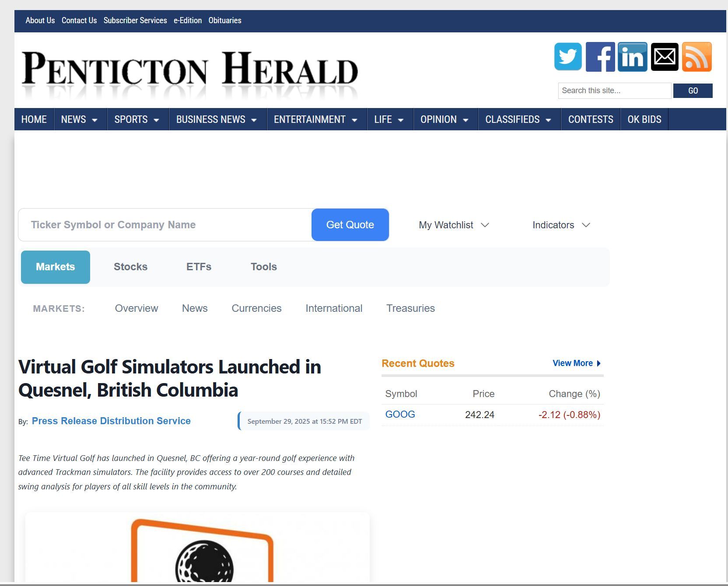Focus the Search this site field
728x586 pixels.
615,91
